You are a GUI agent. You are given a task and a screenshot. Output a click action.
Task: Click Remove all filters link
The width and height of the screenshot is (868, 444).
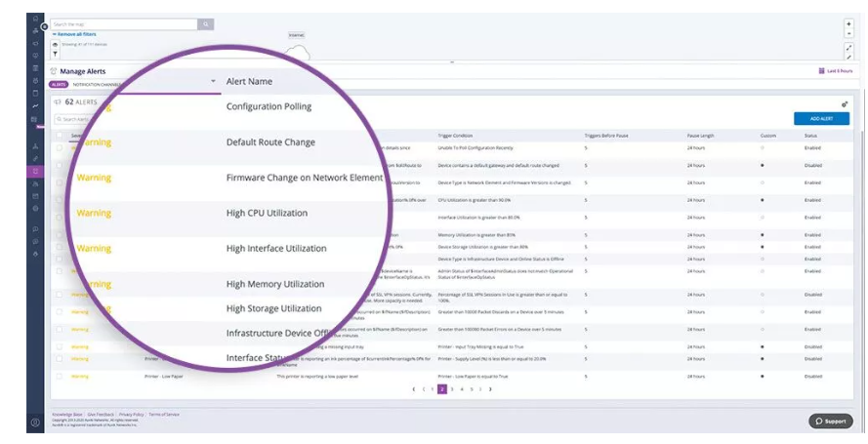coord(74,34)
